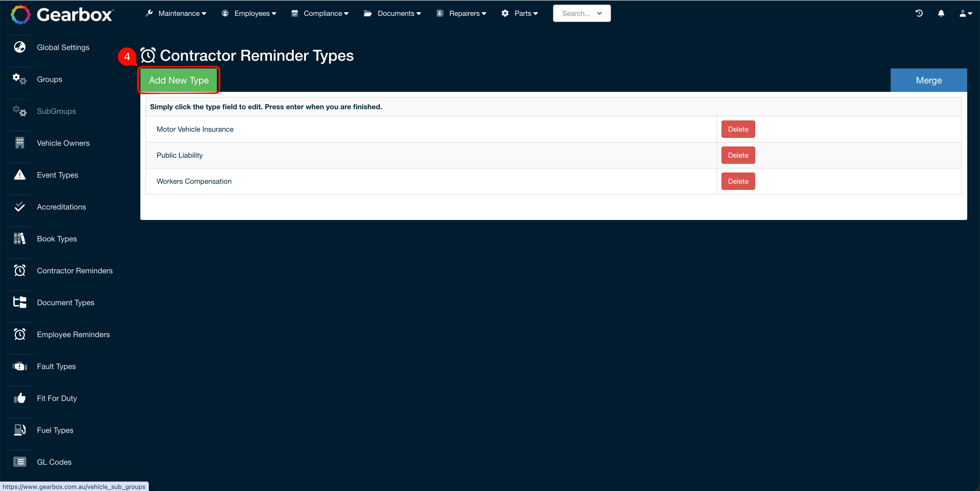Viewport: 980px width, 491px height.
Task: Click the Parts gear icon
Action: point(505,13)
